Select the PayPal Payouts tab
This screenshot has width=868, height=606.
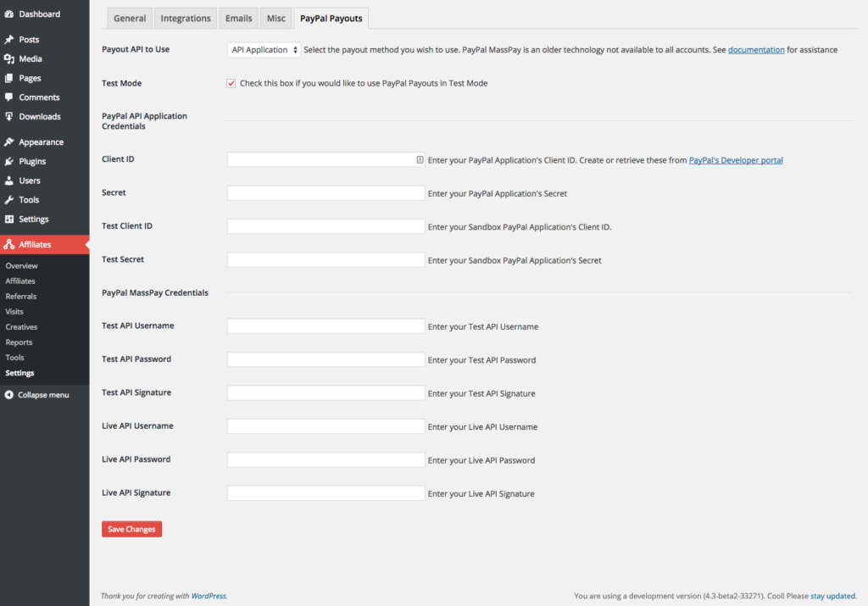coord(331,19)
